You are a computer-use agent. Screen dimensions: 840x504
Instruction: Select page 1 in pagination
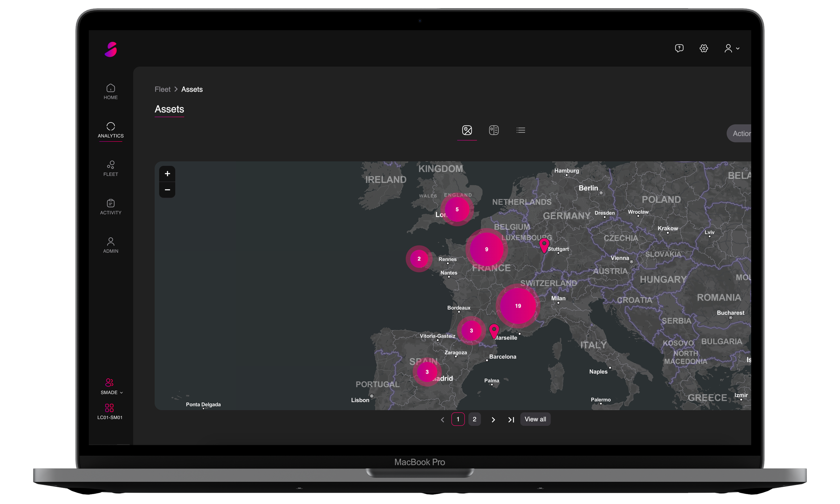(458, 419)
